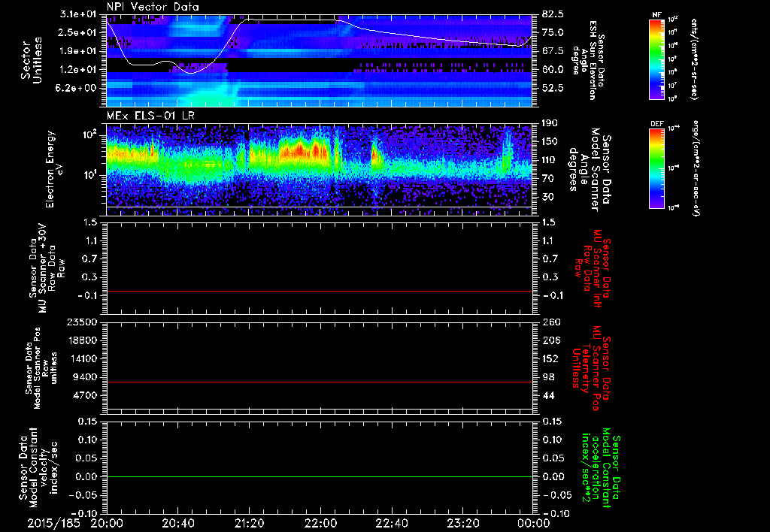Click the 21:20 time axis label

pos(249,522)
